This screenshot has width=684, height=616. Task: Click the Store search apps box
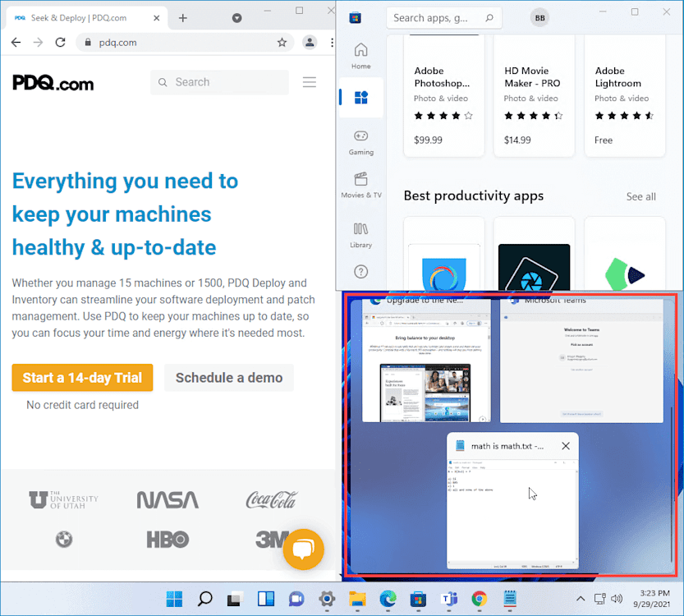click(443, 18)
